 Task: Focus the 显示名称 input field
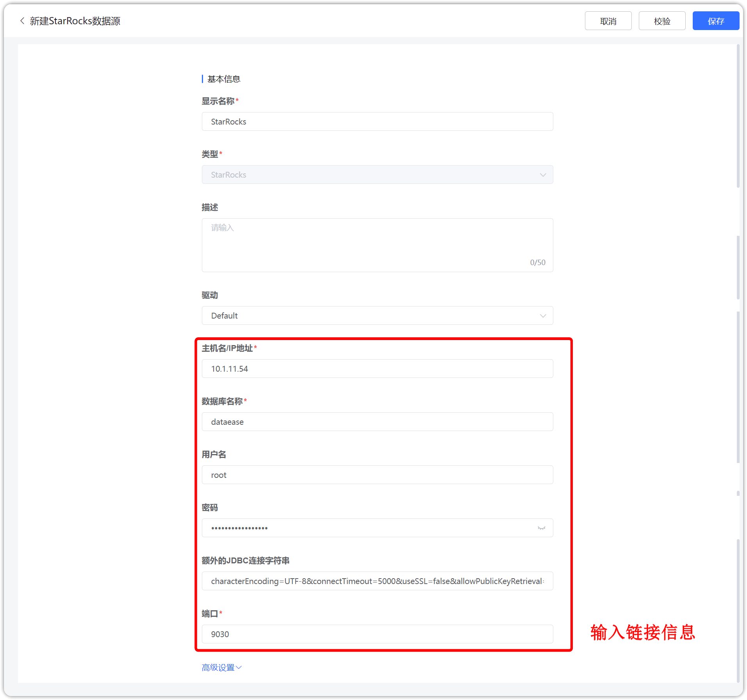[377, 121]
